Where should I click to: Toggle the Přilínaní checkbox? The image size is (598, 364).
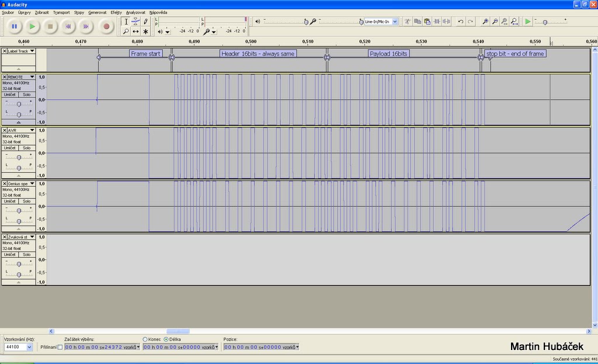click(x=60, y=347)
